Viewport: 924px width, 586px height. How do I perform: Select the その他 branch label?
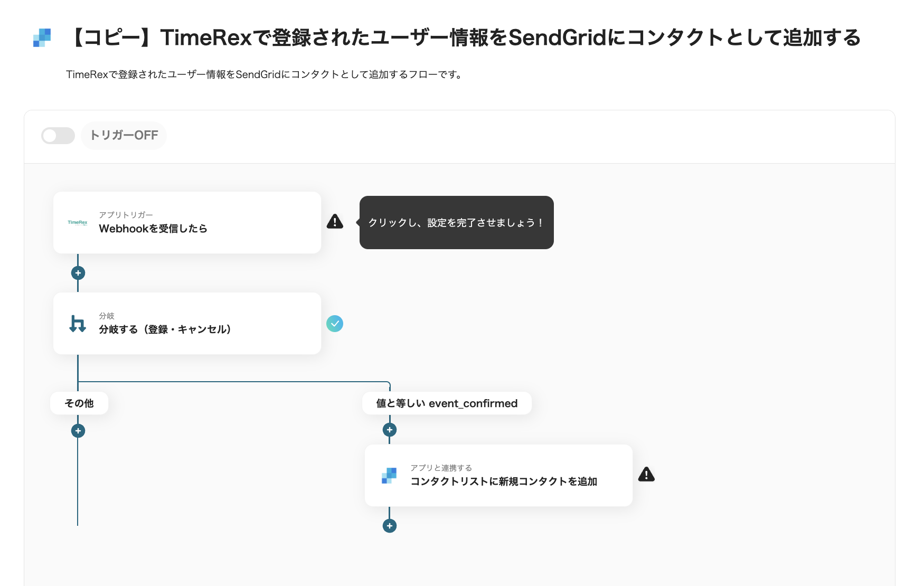coord(79,403)
